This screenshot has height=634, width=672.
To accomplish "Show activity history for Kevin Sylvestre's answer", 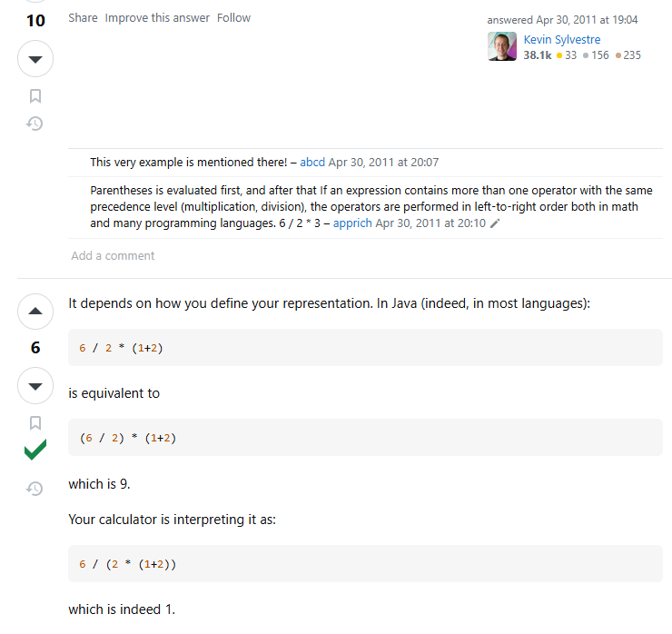I will 35,124.
